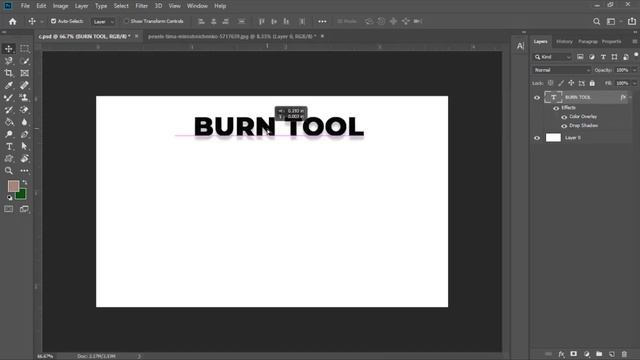The image size is (640, 360).
Task: Open the File menu
Action: point(25,6)
